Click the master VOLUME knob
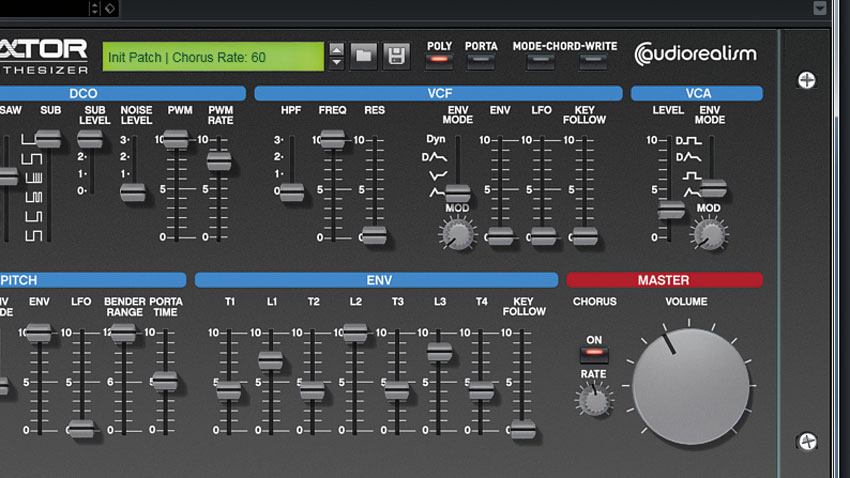This screenshot has width=850, height=478. [x=691, y=386]
